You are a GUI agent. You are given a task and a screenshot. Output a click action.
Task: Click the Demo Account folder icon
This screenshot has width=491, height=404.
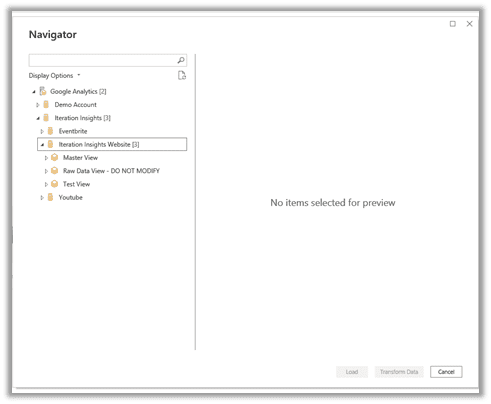[x=46, y=104]
